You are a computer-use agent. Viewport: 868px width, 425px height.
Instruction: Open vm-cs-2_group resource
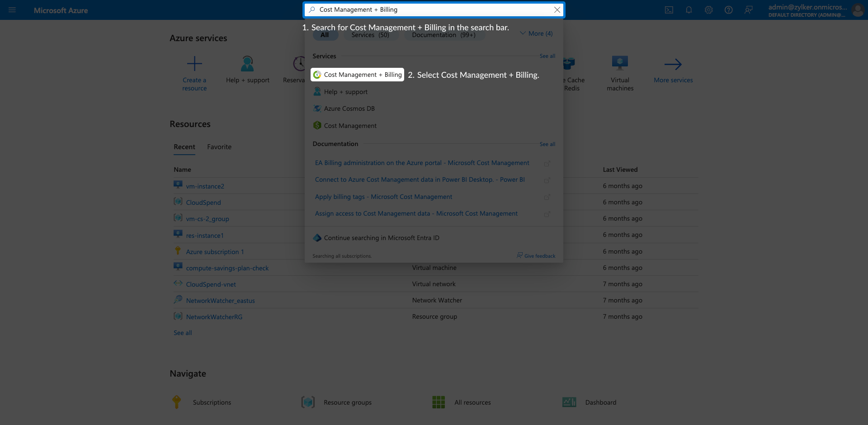(208, 219)
